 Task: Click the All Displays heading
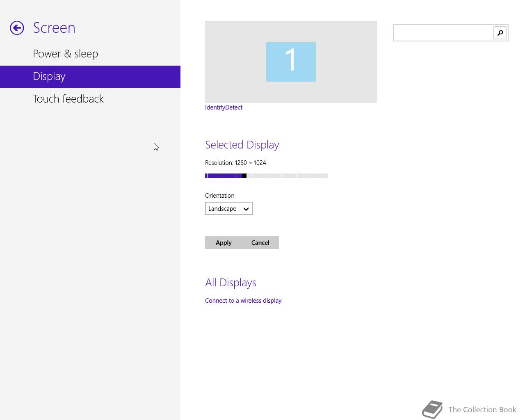[x=231, y=283]
